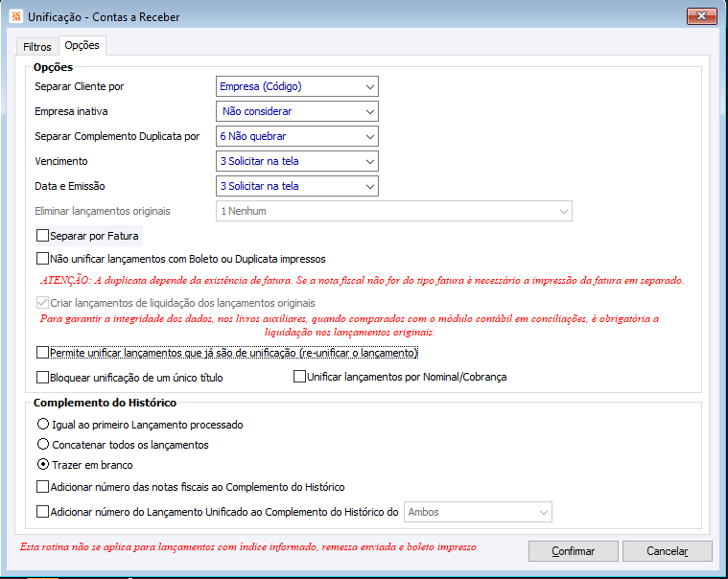Click the Confirmar button

574,551
